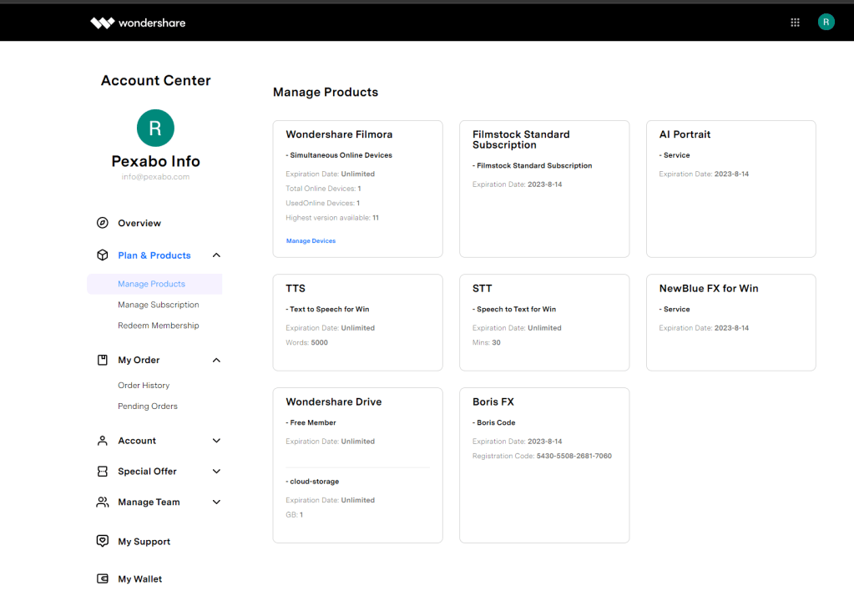The image size is (854, 616).
Task: Click the large profile avatar R
Action: pyautogui.click(x=155, y=128)
